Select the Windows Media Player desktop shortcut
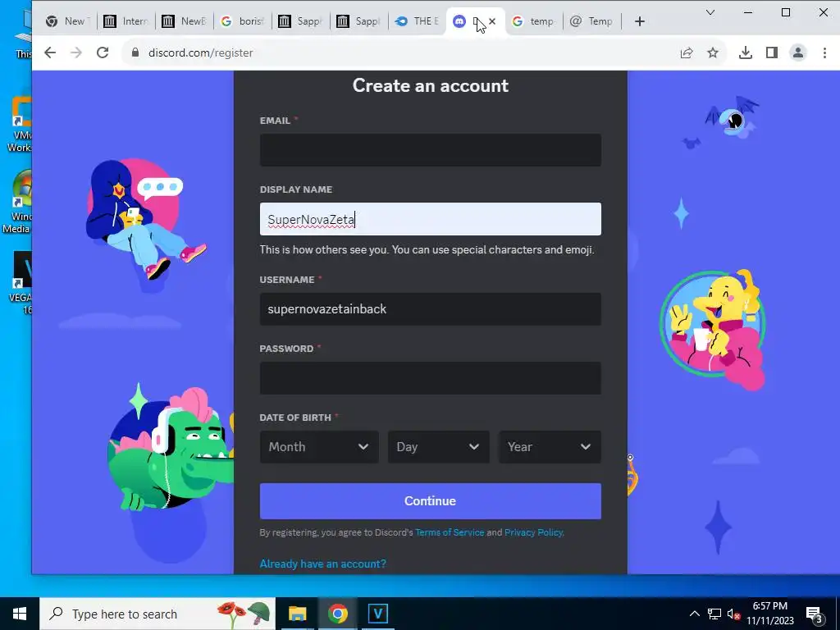Screen dimensions: 840x630 (17, 202)
